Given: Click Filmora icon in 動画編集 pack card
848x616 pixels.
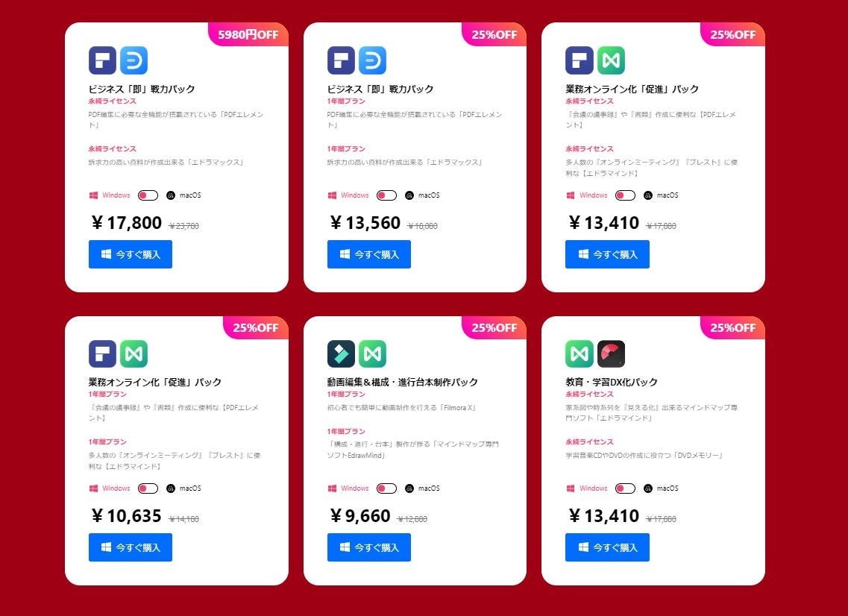Looking at the screenshot, I should (341, 353).
